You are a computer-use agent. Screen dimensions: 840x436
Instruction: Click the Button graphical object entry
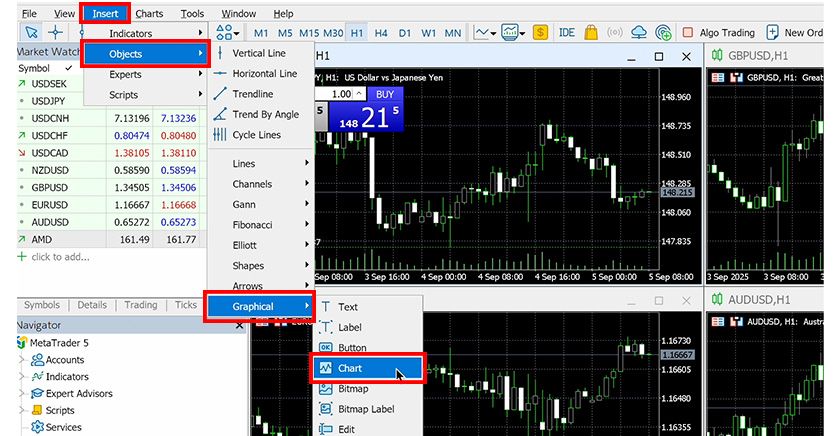click(352, 348)
